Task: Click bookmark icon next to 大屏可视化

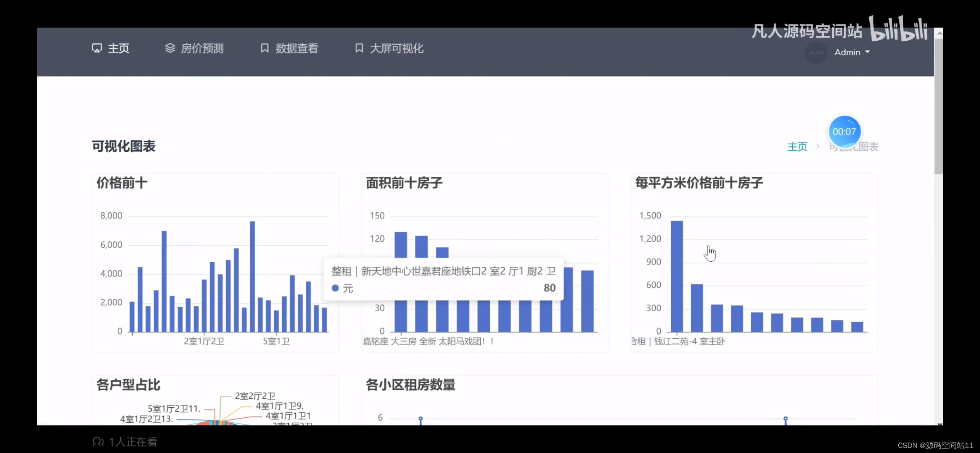Action: pos(359,48)
